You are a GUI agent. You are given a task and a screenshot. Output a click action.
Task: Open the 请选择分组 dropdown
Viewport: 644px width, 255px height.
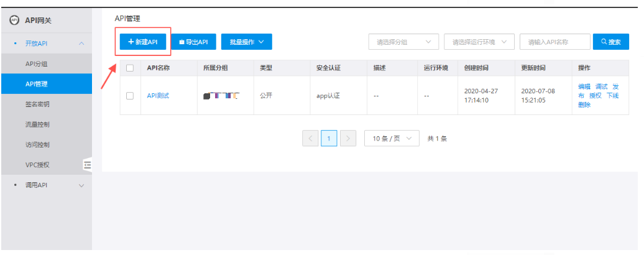pos(403,42)
